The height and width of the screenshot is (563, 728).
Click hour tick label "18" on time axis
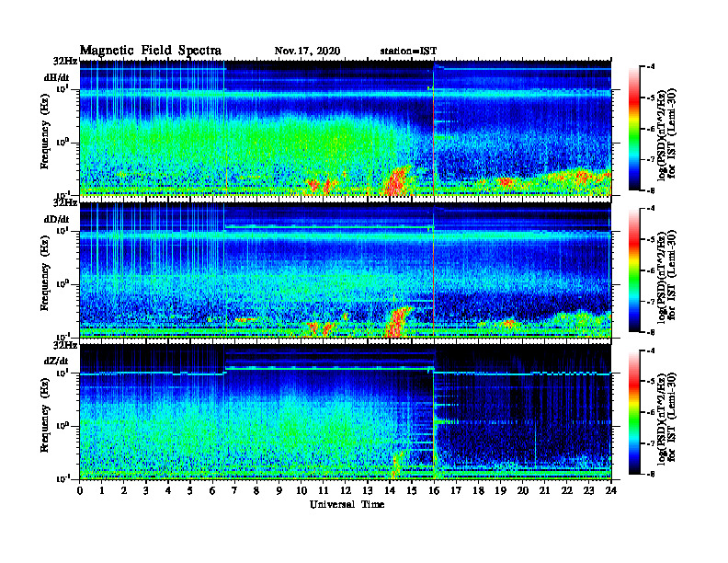478,490
